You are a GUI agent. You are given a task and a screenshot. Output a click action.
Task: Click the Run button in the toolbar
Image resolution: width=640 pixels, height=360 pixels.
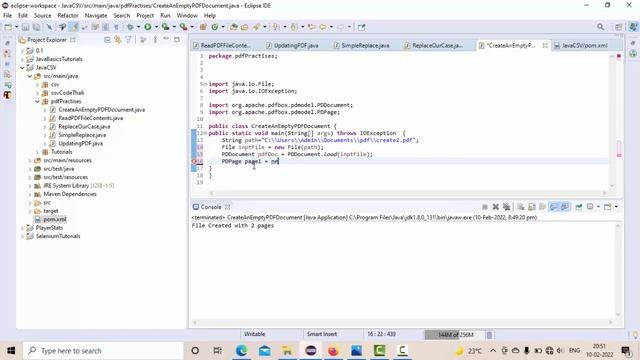pos(148,27)
